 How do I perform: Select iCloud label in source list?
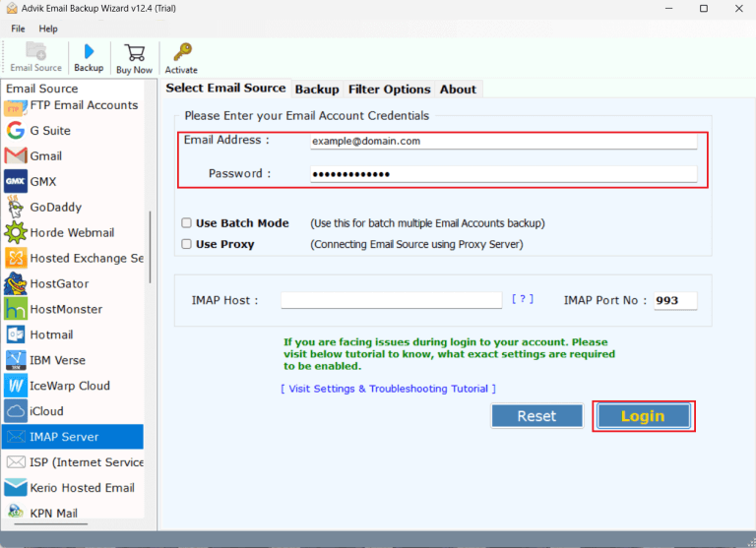coord(46,411)
